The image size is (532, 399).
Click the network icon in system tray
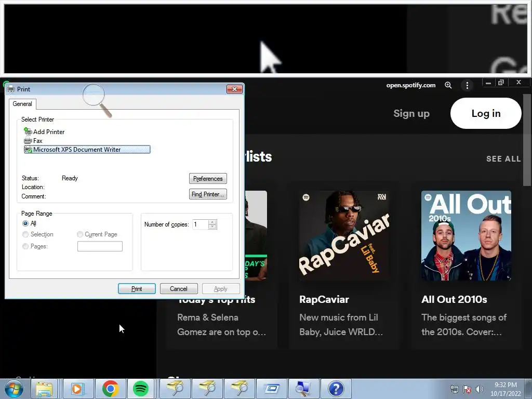click(x=454, y=389)
